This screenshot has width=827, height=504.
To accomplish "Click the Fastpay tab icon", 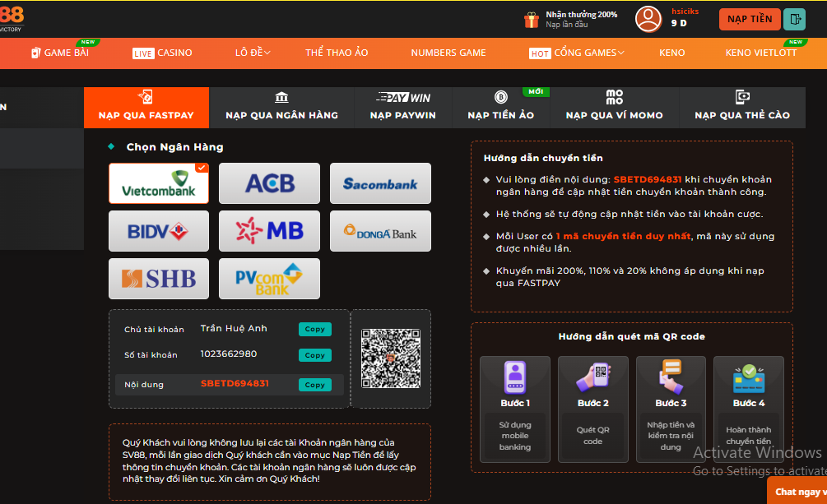I will pyautogui.click(x=146, y=97).
